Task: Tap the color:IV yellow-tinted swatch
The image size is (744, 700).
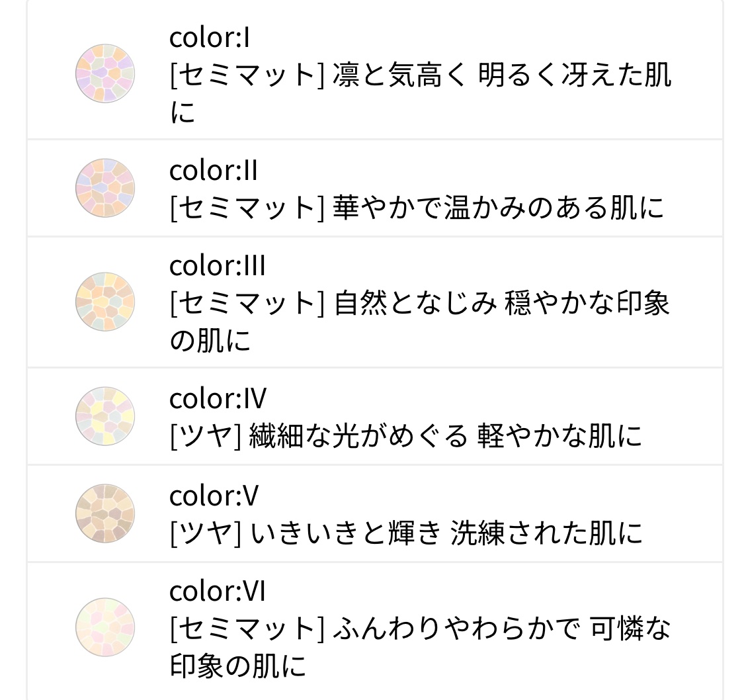Action: pos(105,416)
